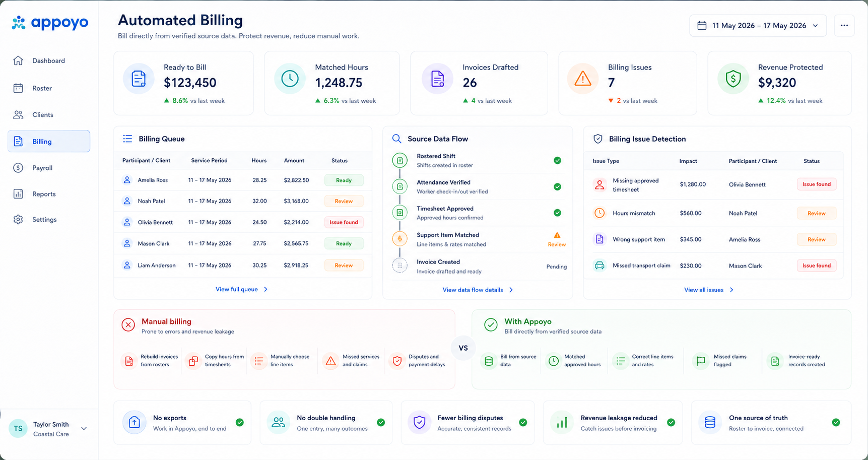Screen dimensions: 868x460
Task: Click the Billing Issues warning icon
Action: pyautogui.click(x=583, y=79)
